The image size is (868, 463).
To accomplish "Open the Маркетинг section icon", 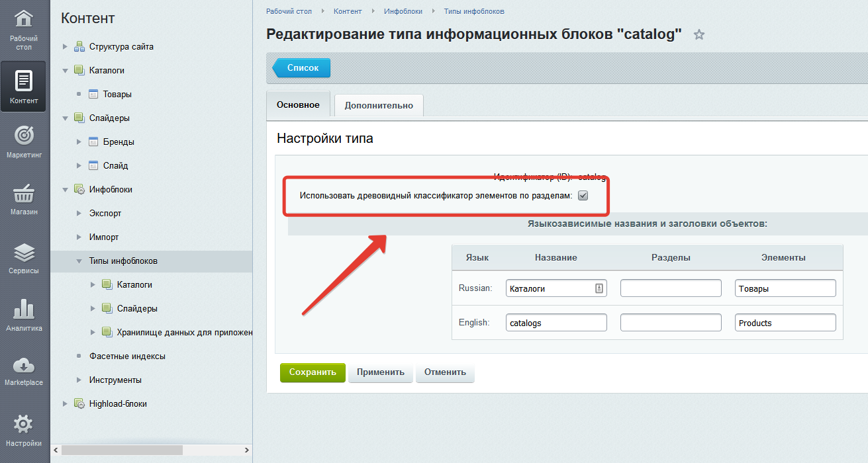I will coord(24,136).
